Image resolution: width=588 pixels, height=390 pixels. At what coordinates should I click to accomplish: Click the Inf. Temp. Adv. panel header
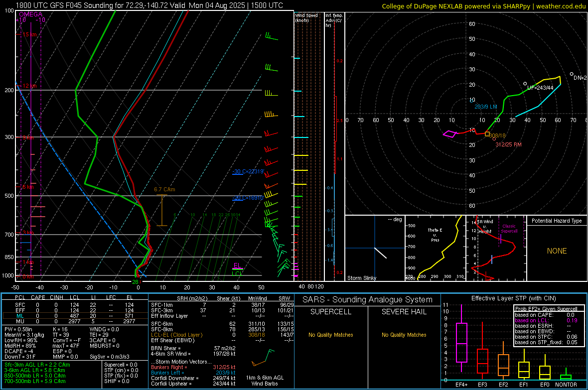(334, 20)
